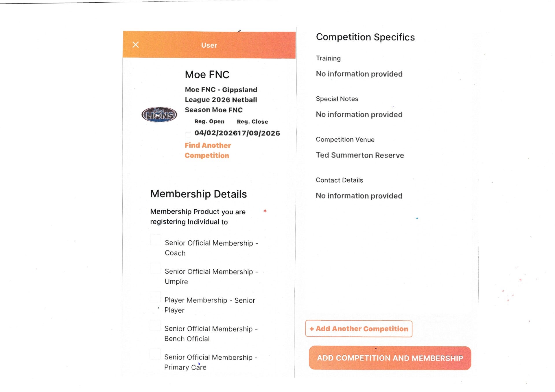Click the Senior Official Membership - Coach label
The width and height of the screenshot is (555, 392).
pos(211,248)
